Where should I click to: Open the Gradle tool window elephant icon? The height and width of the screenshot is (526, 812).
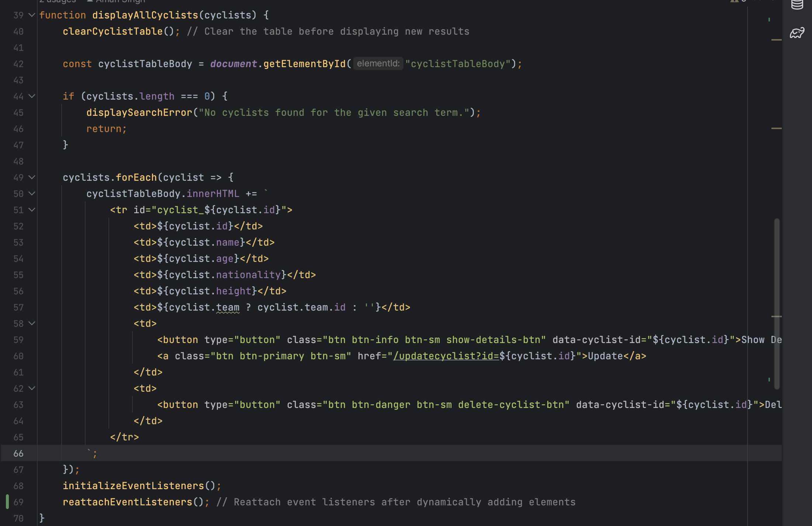tap(797, 33)
